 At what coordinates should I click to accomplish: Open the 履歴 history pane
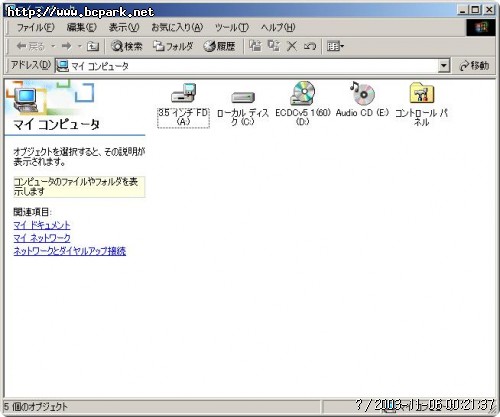[x=219, y=46]
